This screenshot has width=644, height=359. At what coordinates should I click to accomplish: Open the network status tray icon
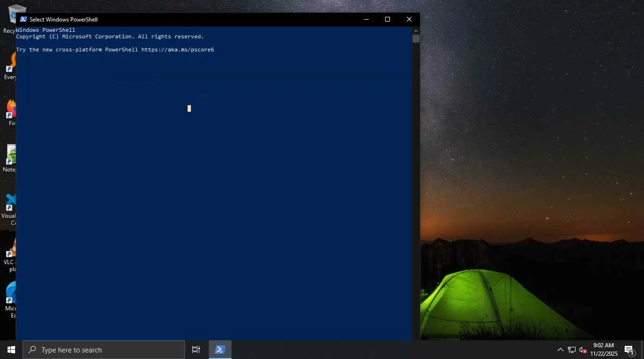[572, 350]
